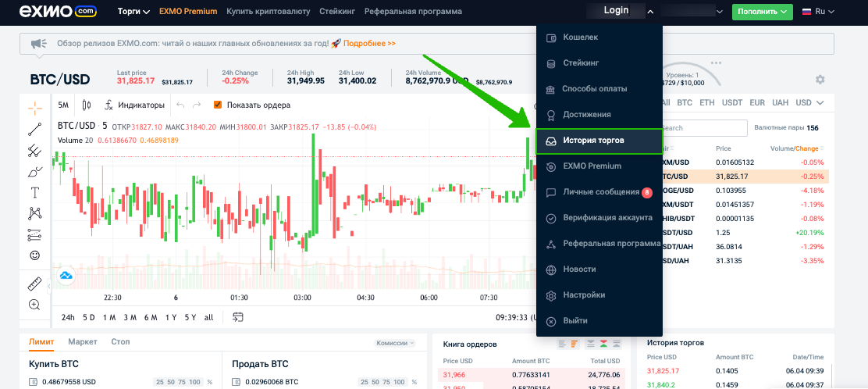
Task: Switch order book to orange bars view
Action: [574, 344]
